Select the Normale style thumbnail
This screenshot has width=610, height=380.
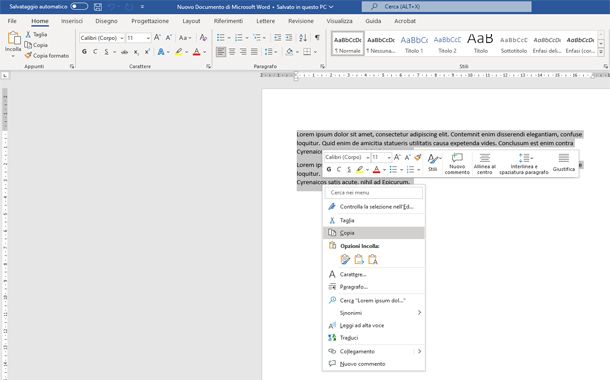[348, 44]
